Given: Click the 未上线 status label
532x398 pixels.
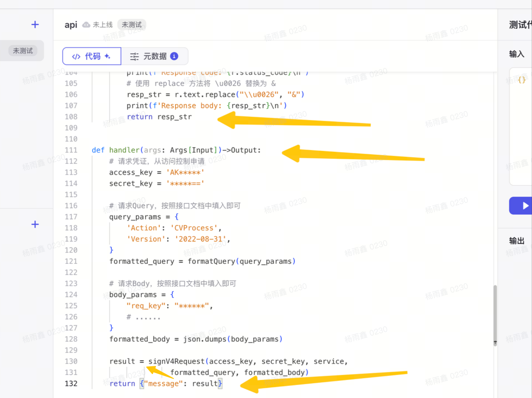Looking at the screenshot, I should pos(103,25).
